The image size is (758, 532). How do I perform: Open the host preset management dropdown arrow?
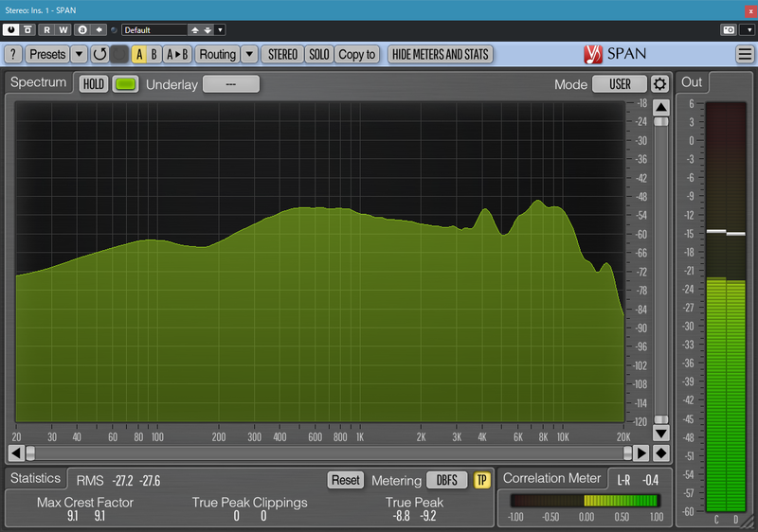220,30
